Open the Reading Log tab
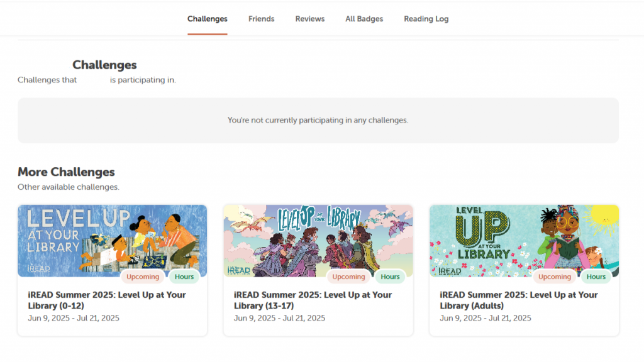 tap(426, 19)
